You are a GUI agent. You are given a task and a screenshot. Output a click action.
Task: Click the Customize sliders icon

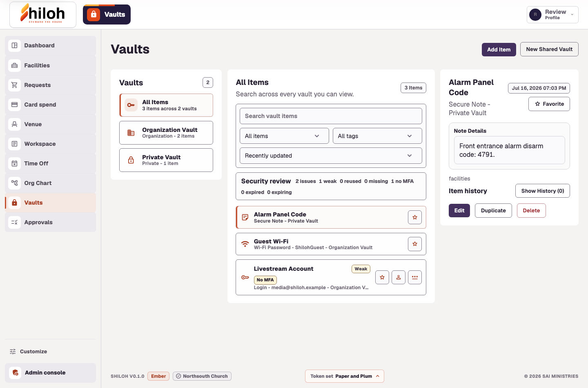click(x=13, y=352)
